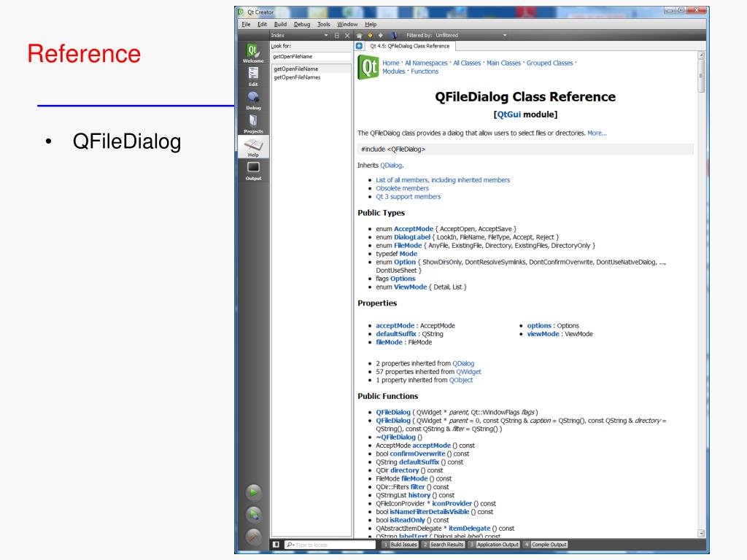Click the Next navigation diamond icon
Viewport: 747px width, 560px height.
click(381, 35)
